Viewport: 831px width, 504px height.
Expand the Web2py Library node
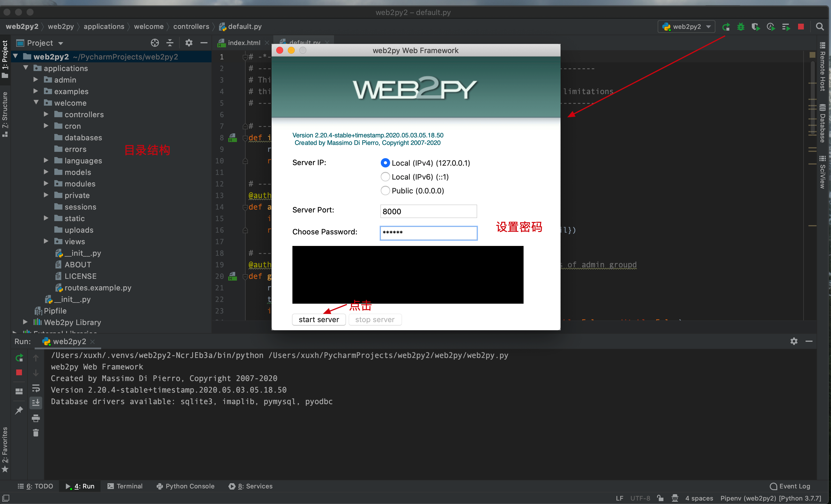(25, 322)
